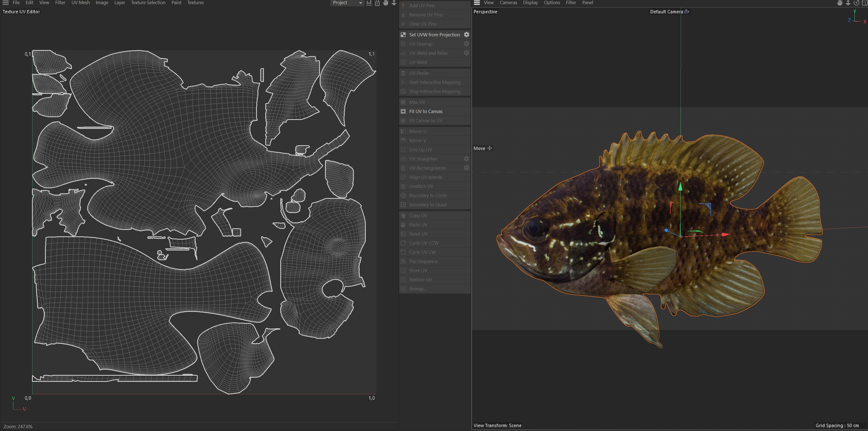Image resolution: width=868 pixels, height=431 pixels.
Task: Click the Default Camera link icon
Action: [x=687, y=11]
